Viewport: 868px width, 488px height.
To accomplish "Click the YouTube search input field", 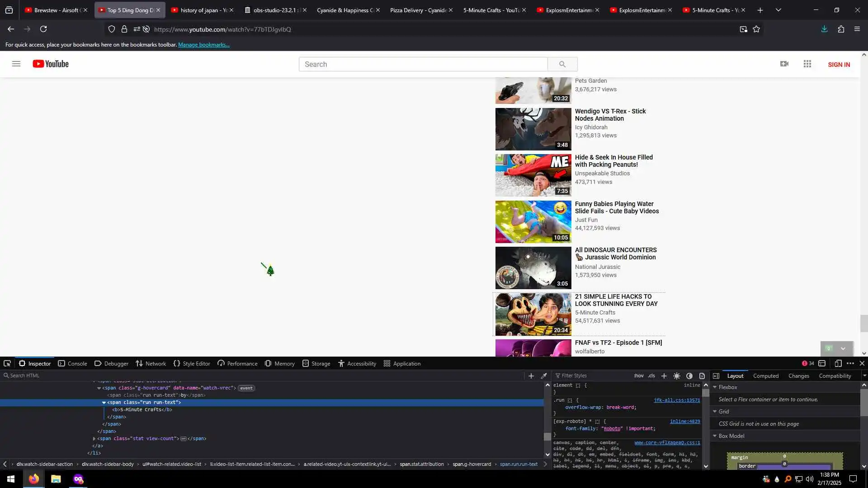I will 423,64.
